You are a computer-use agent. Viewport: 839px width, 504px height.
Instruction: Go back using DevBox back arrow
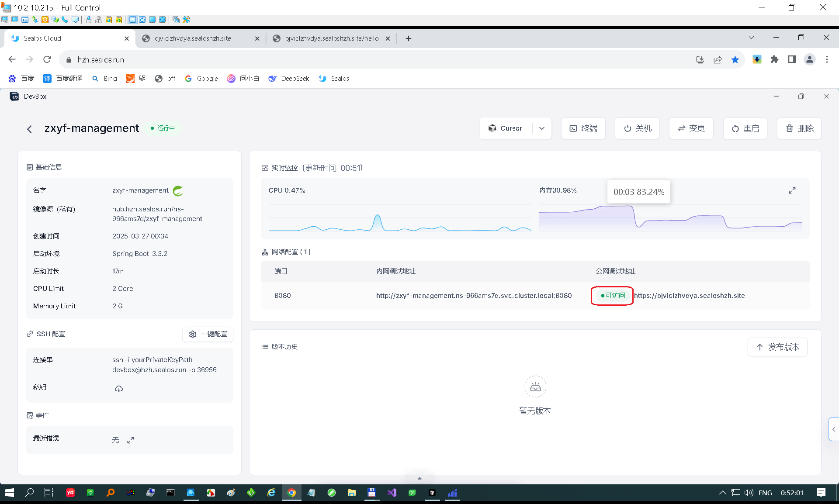click(x=29, y=129)
